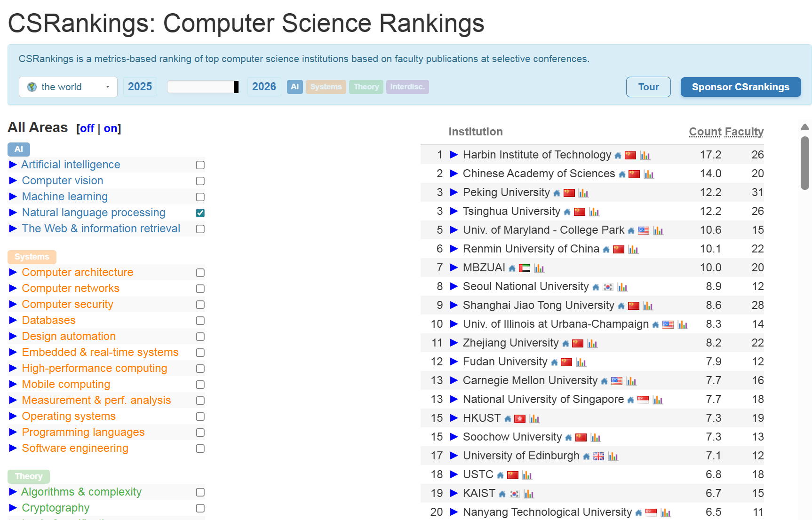This screenshot has height=520, width=812.
Task: Open University of Edinburgh chart icon
Action: pyautogui.click(x=613, y=456)
